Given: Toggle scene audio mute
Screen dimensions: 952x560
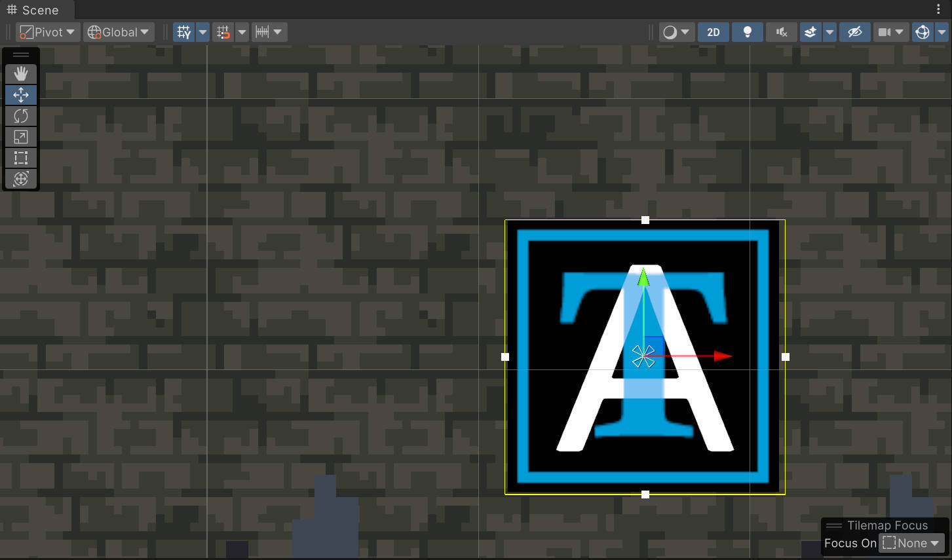Looking at the screenshot, I should [782, 32].
